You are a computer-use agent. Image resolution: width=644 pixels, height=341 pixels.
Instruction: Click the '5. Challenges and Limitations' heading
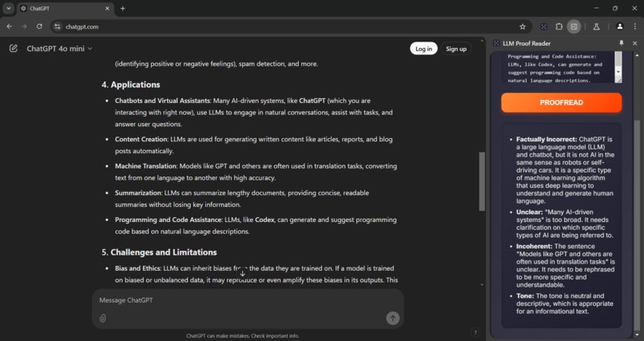[159, 252]
